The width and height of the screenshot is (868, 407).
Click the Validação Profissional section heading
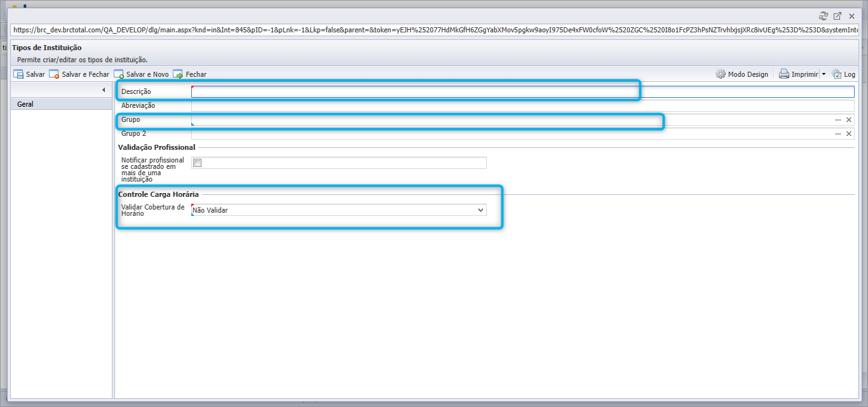[x=157, y=147]
